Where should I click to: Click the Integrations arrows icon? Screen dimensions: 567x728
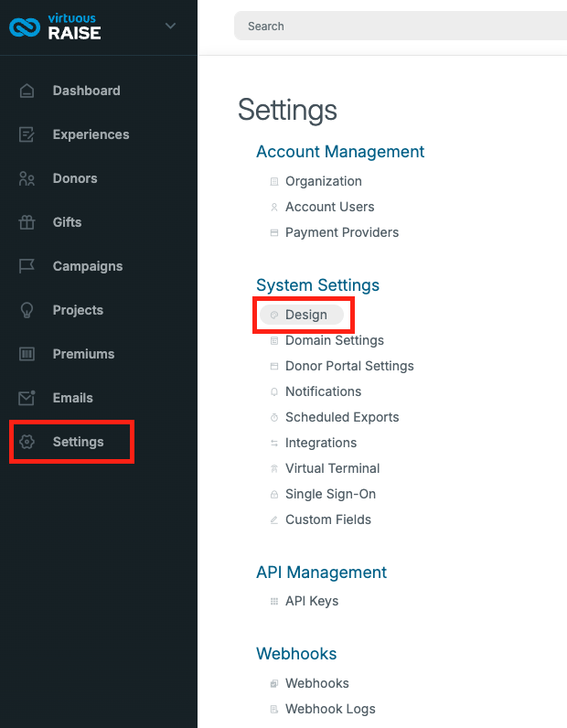coord(274,443)
